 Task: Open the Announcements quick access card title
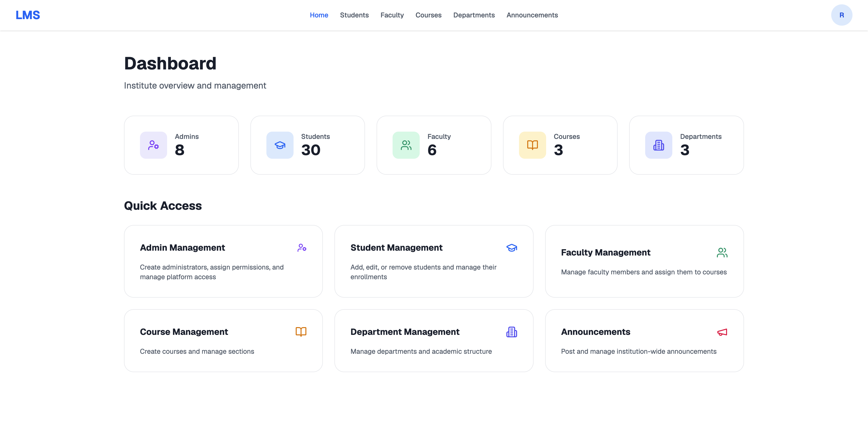pyautogui.click(x=595, y=332)
